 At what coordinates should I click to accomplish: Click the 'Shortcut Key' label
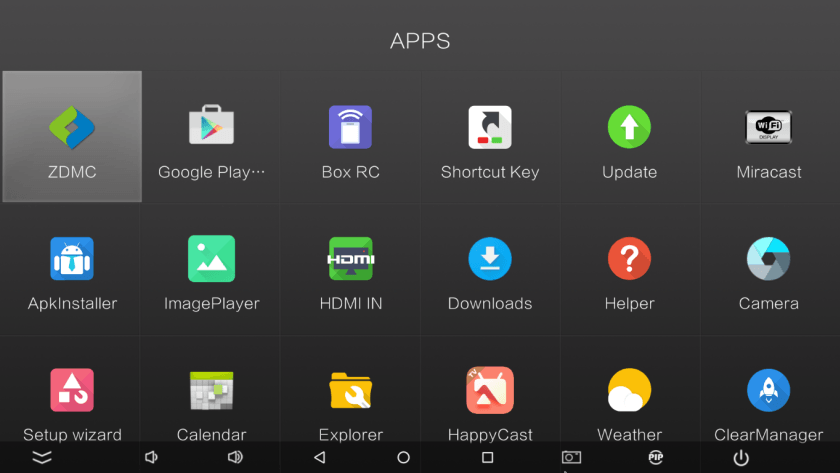(490, 172)
